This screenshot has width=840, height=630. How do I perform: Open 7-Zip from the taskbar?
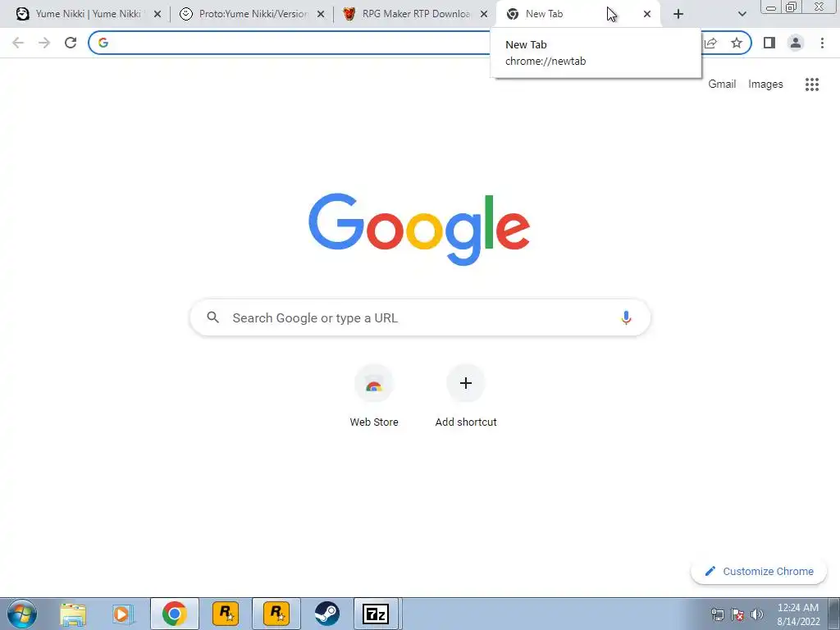(x=376, y=614)
